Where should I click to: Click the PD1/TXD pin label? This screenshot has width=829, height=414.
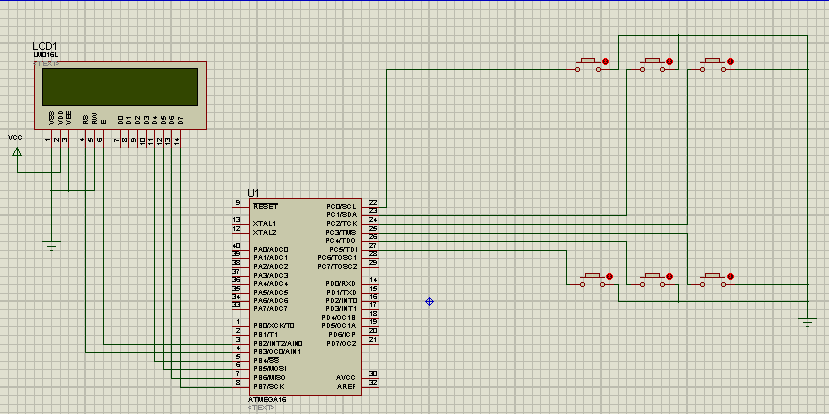(x=341, y=292)
